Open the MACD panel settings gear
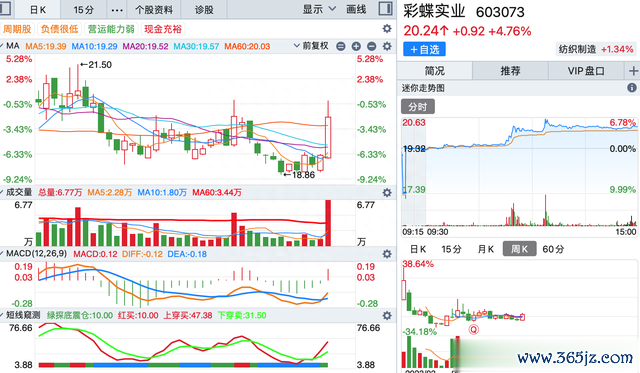The height and width of the screenshot is (373, 640). click(x=387, y=254)
